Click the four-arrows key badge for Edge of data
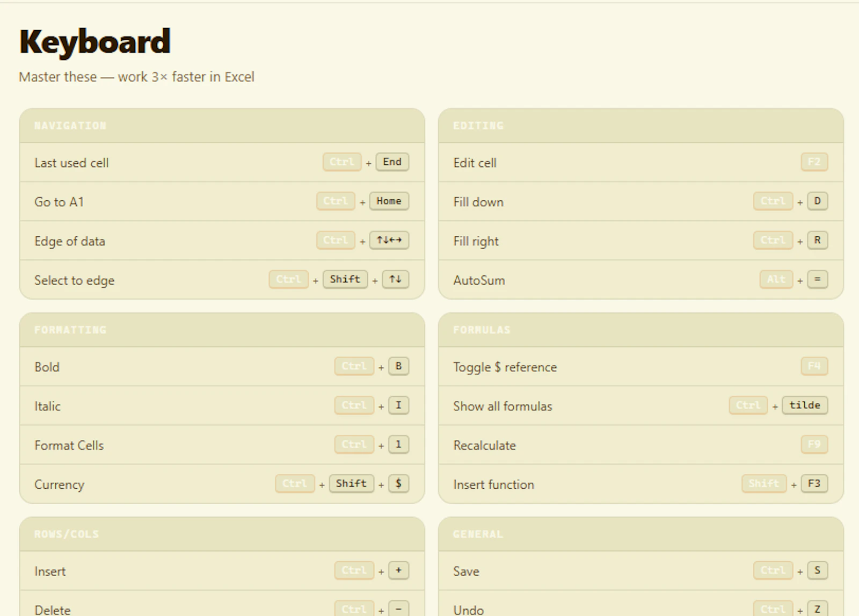Image resolution: width=859 pixels, height=616 pixels. pos(389,240)
